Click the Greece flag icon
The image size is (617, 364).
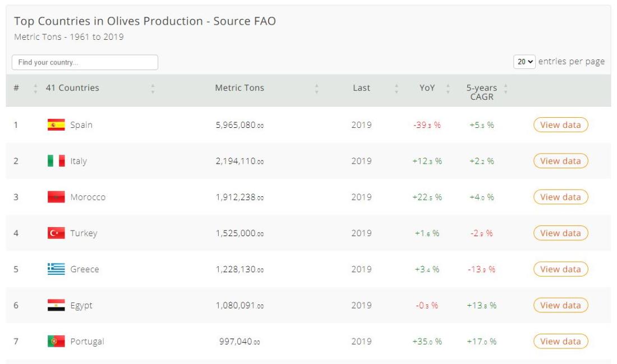click(56, 269)
